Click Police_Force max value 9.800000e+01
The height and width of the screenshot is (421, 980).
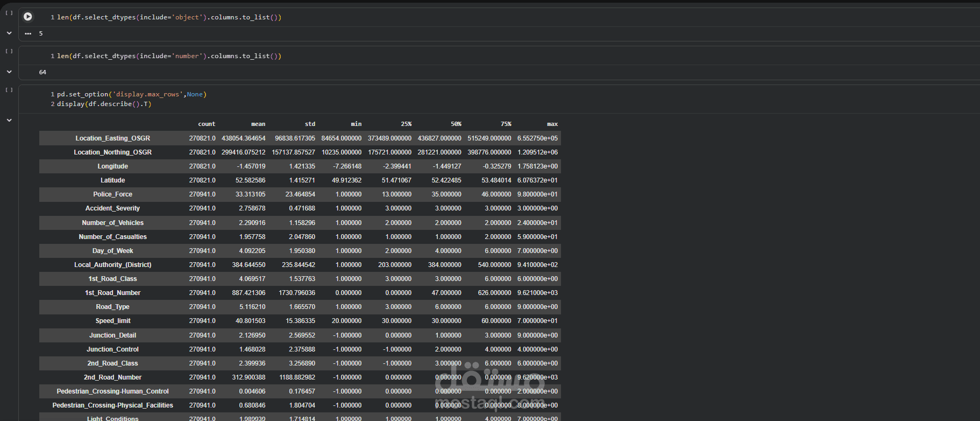tap(538, 194)
